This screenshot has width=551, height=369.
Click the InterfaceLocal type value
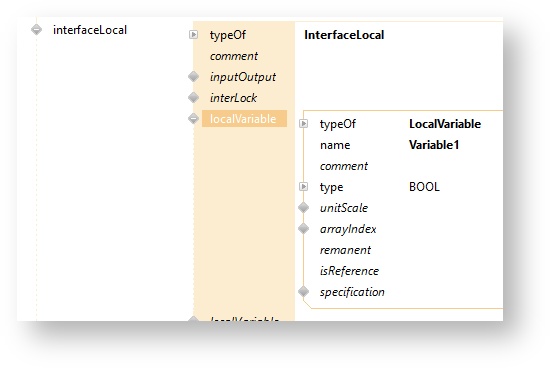point(344,35)
